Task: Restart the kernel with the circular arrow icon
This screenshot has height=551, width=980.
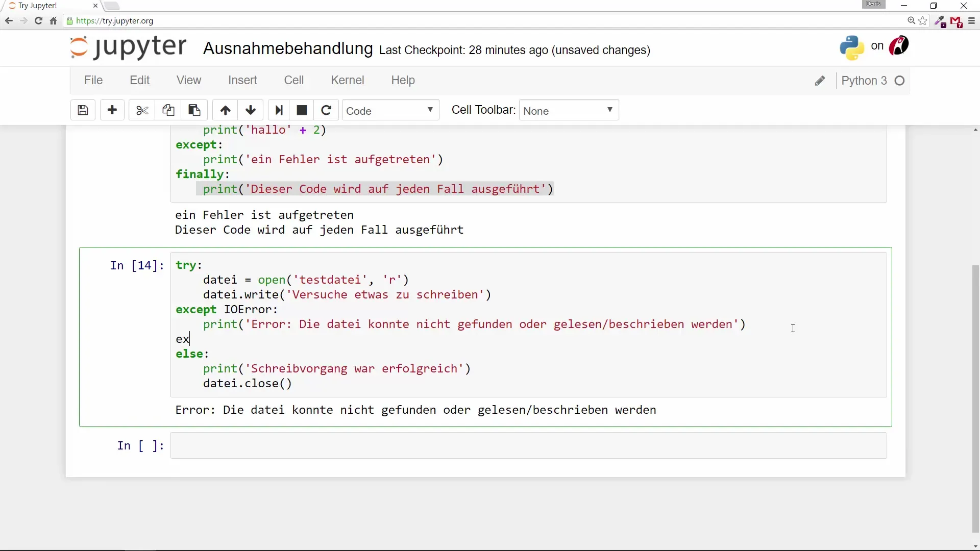Action: point(326,110)
